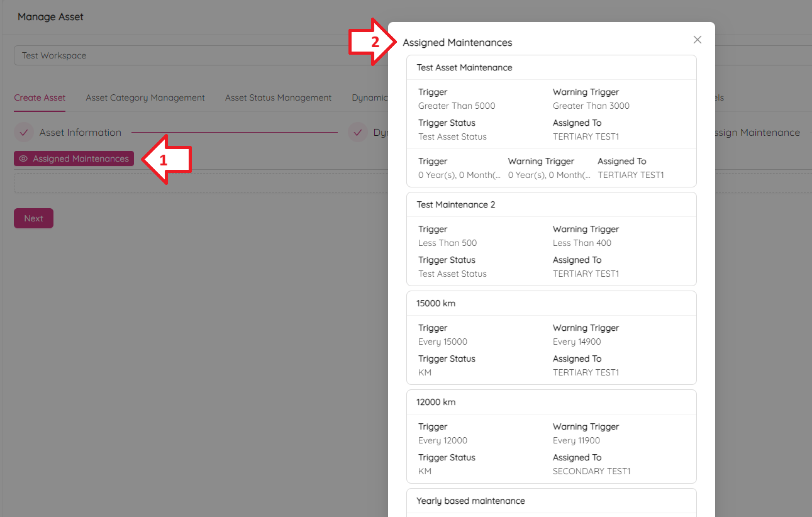This screenshot has width=812, height=517.
Task: Click SECONDARY TEST1 assignee in 12000 km
Action: [x=591, y=472]
